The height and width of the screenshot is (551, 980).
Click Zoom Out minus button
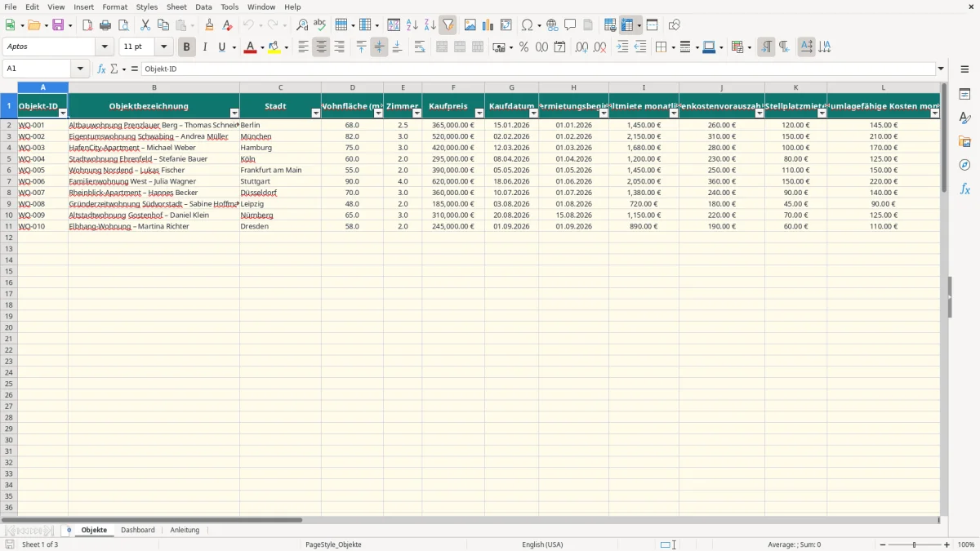(882, 544)
